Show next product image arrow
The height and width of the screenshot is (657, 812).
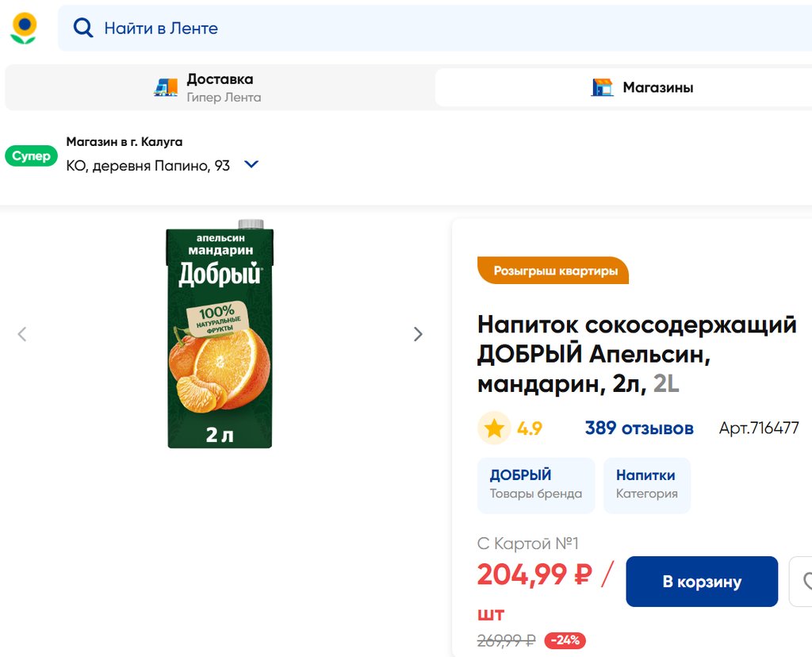418,334
